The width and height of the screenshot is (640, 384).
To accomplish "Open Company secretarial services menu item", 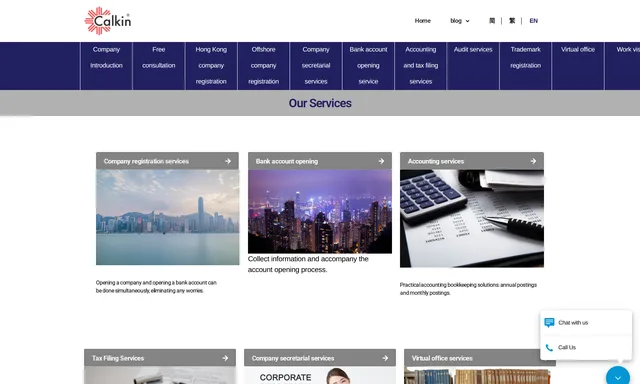I will (x=316, y=65).
